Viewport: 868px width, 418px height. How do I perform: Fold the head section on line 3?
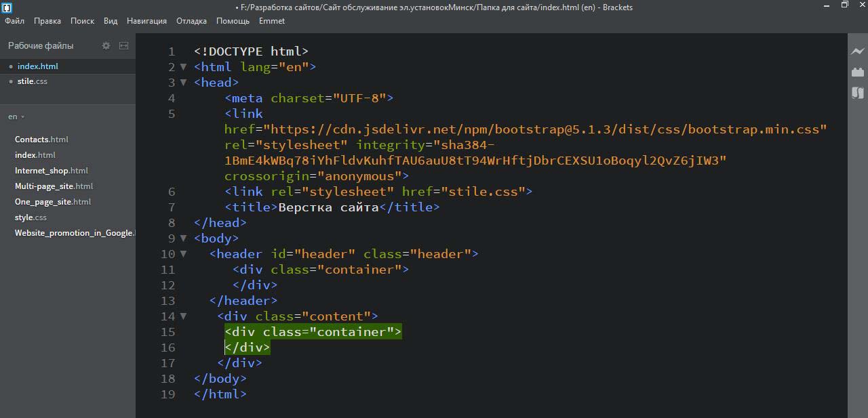[183, 83]
